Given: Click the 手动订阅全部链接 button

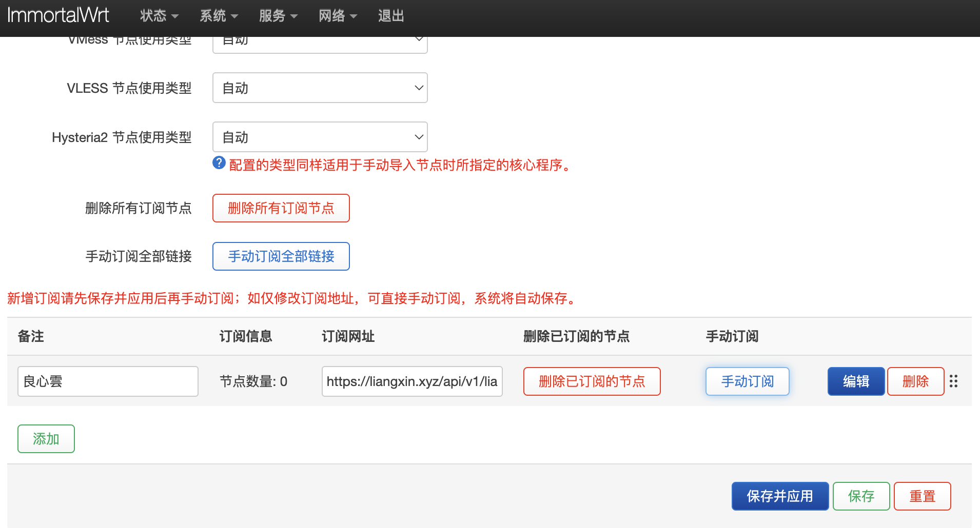Looking at the screenshot, I should (281, 256).
